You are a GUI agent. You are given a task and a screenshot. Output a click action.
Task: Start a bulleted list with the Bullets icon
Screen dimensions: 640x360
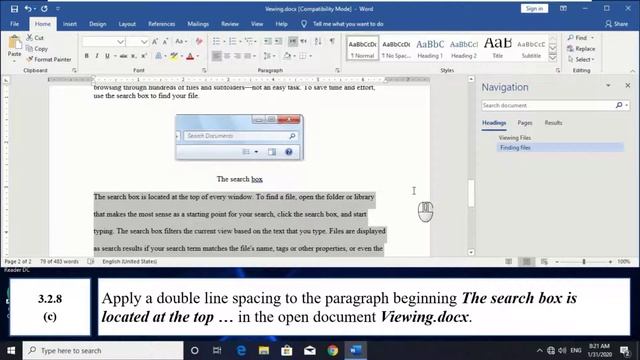(x=216, y=41)
